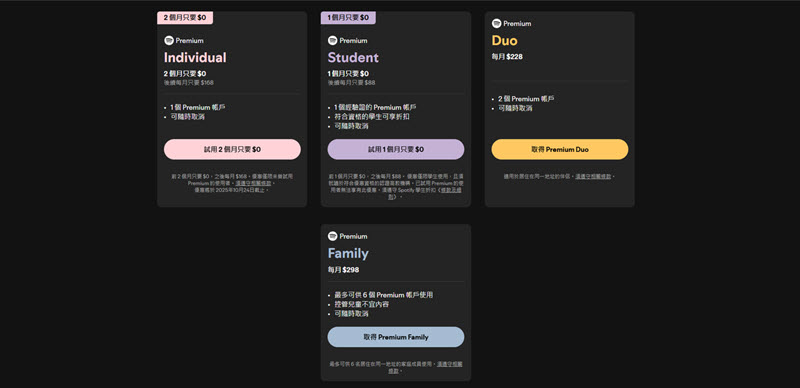This screenshot has width=800, height=388.
Task: Click the Spotify logo on Student card
Action: coord(333,40)
